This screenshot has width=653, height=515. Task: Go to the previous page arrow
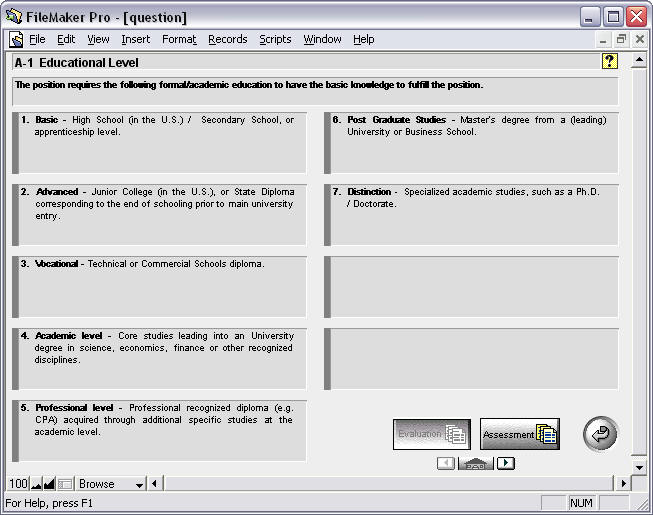(446, 463)
